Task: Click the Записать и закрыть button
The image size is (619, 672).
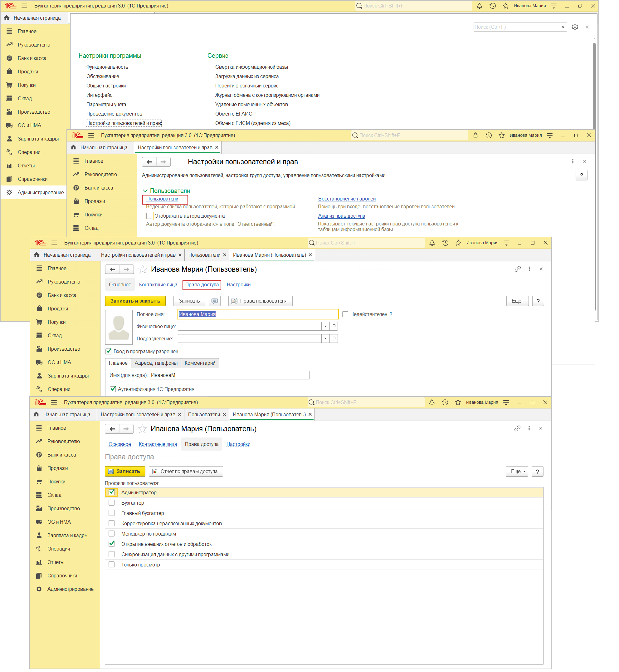Action: point(135,301)
